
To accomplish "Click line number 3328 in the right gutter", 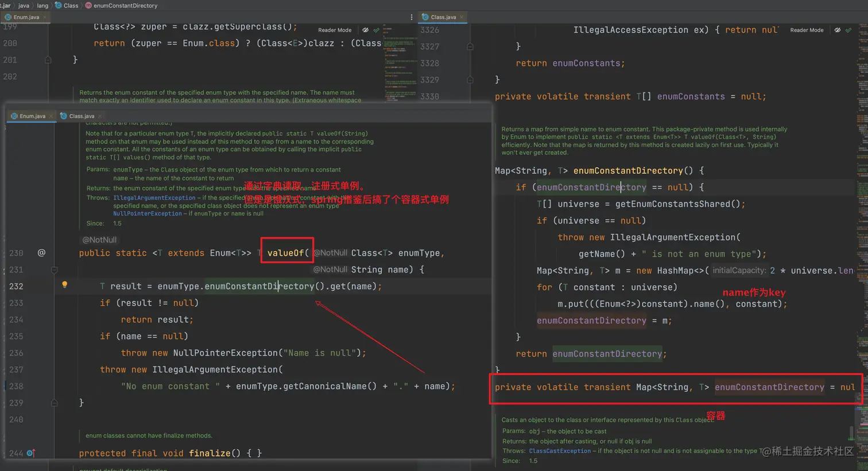I will (x=429, y=63).
